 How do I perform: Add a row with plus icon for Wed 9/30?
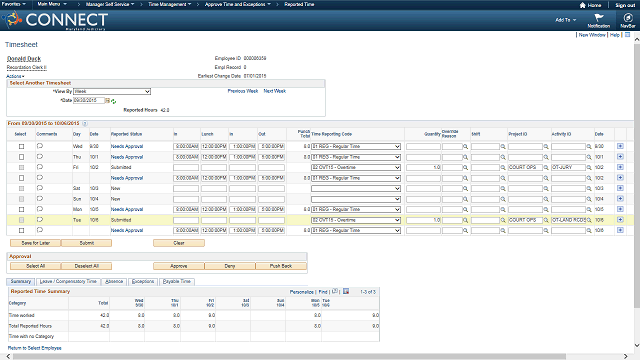point(620,146)
